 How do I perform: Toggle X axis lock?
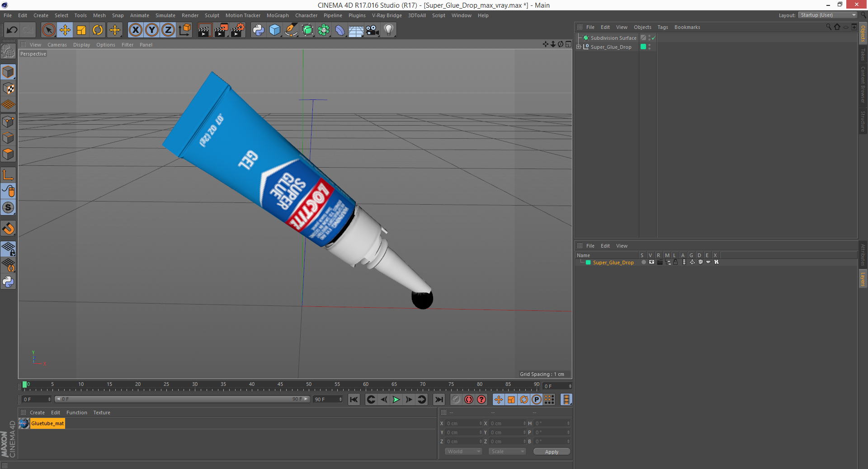click(135, 30)
